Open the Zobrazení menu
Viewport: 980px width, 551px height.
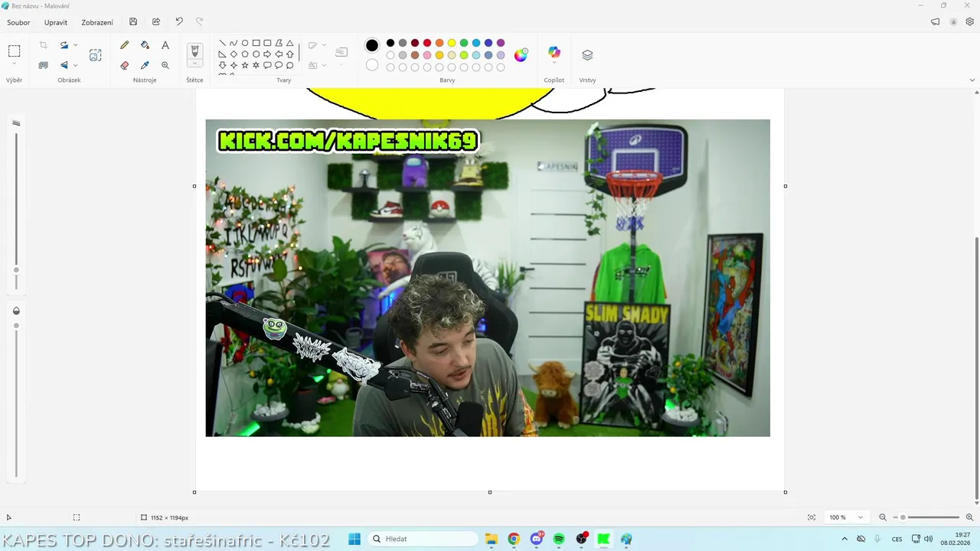click(97, 22)
